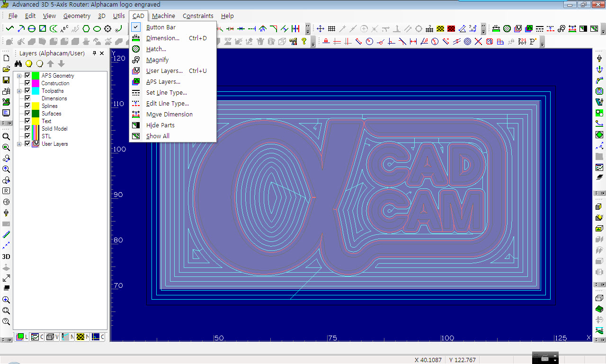The image size is (606, 364).
Task: Toggle Text layer checkbox
Action: [27, 121]
